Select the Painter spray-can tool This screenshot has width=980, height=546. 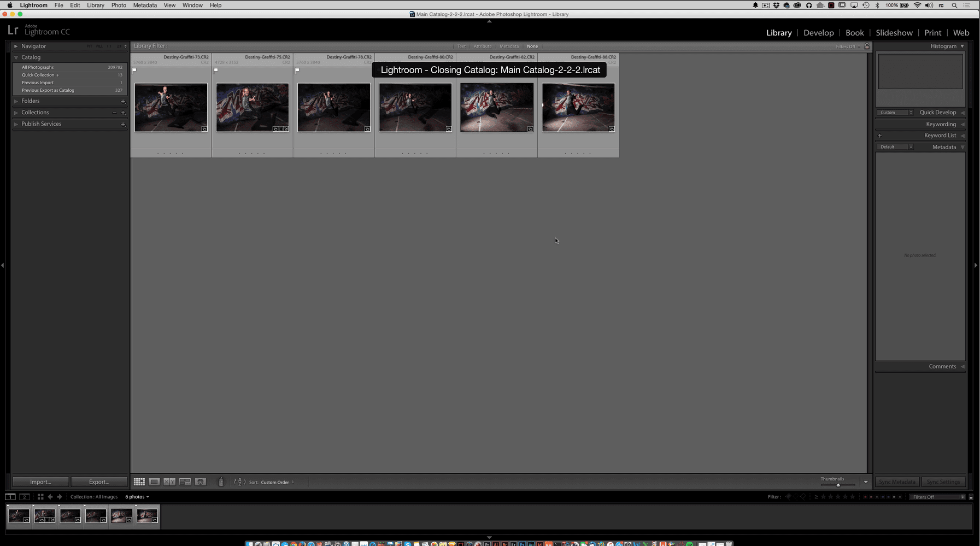point(221,482)
